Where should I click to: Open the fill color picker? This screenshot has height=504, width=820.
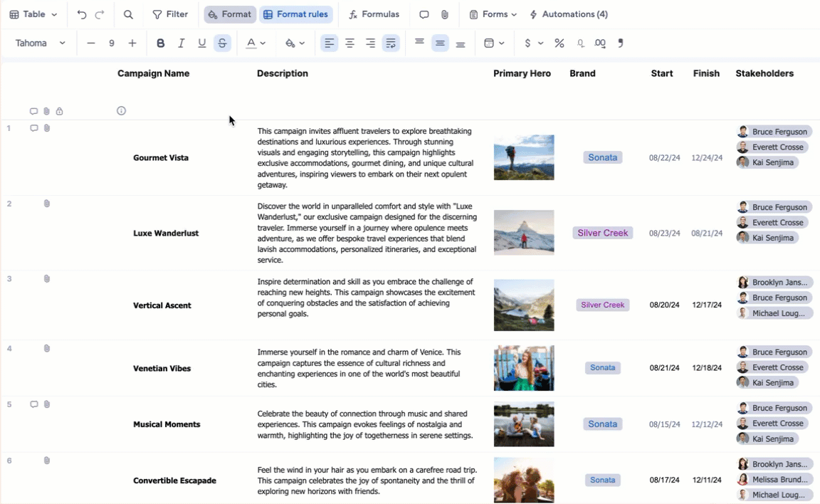(x=295, y=43)
